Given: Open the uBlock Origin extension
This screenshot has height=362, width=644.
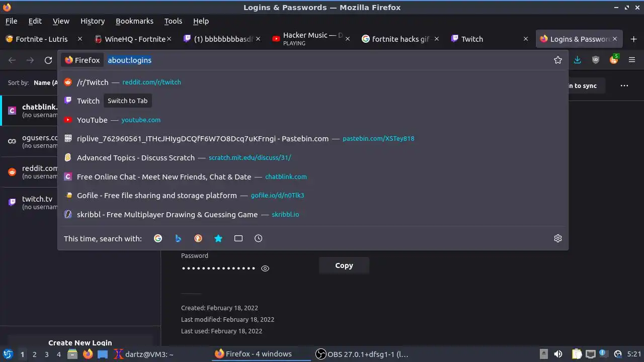Looking at the screenshot, I should (596, 60).
